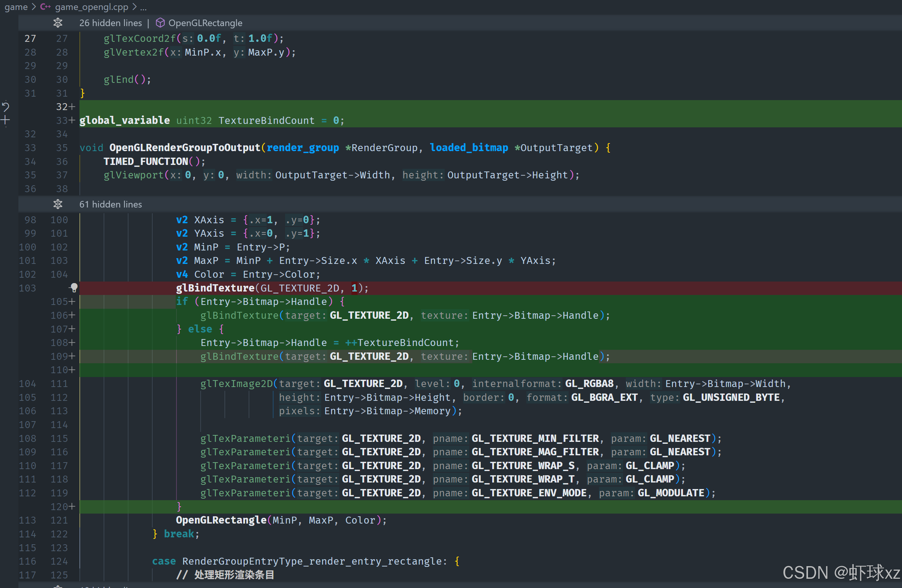Click the TextureBindCount variable declaration
This screenshot has width=902, height=588.
(266, 120)
